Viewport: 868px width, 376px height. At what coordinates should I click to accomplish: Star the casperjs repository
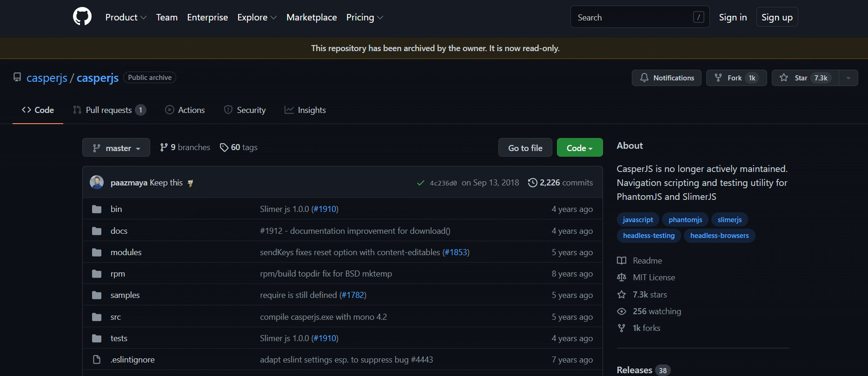pos(805,78)
